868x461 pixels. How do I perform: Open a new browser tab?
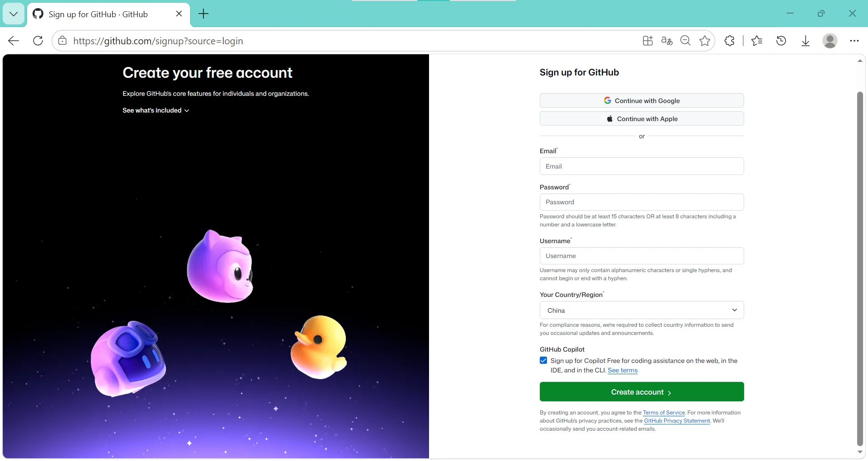click(203, 14)
